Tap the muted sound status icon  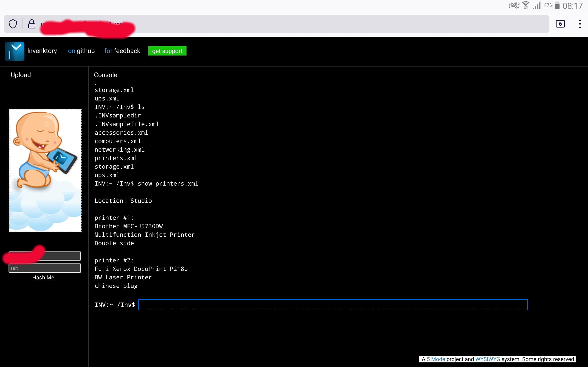click(514, 5)
